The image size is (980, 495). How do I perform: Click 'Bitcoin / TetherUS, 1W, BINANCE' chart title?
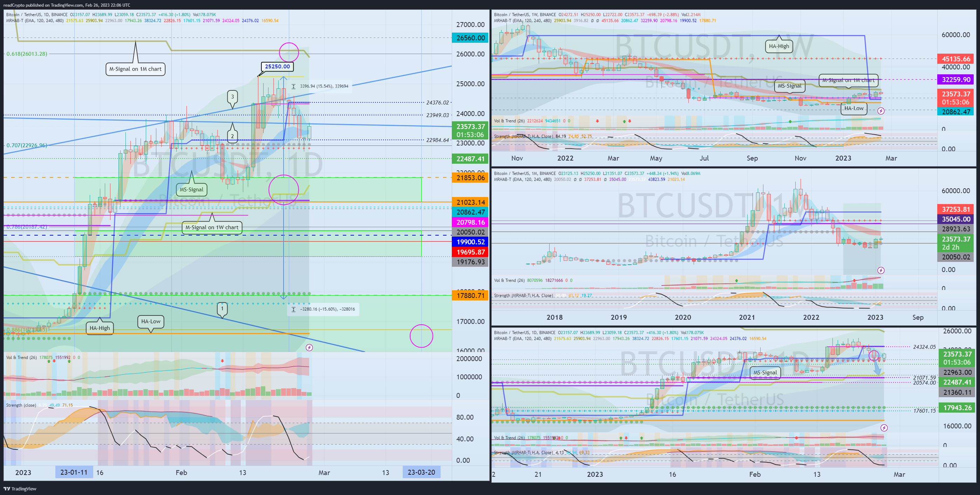pyautogui.click(x=525, y=14)
